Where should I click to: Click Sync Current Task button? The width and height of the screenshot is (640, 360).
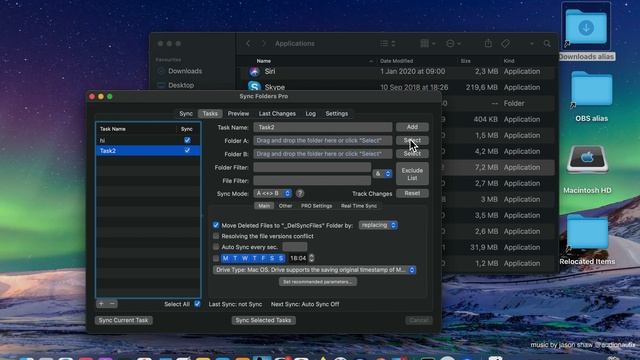coord(123,320)
